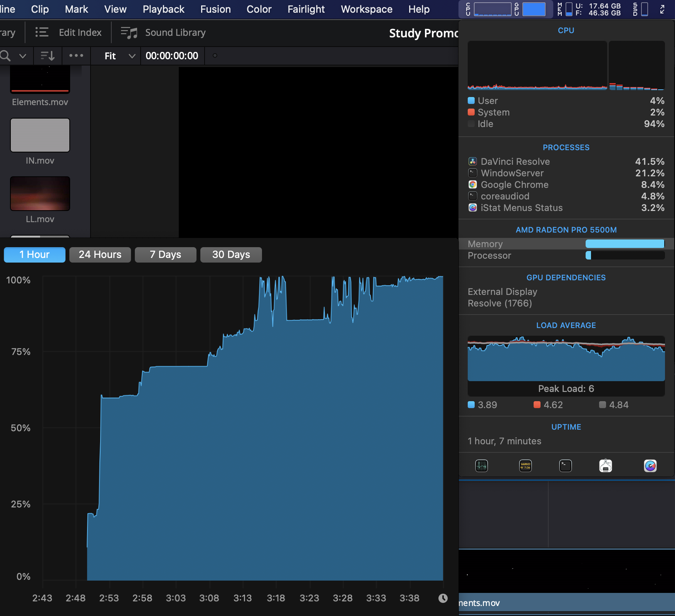Select the IN.mov clip thumbnail
The image size is (675, 616).
point(40,135)
